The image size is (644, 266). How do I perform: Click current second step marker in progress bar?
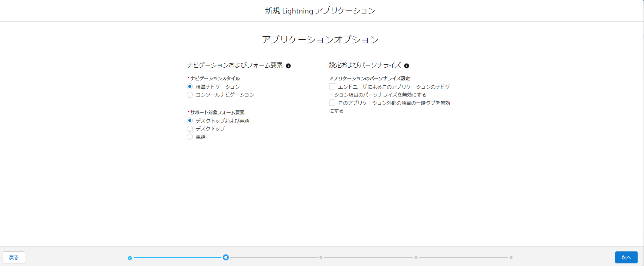click(226, 257)
